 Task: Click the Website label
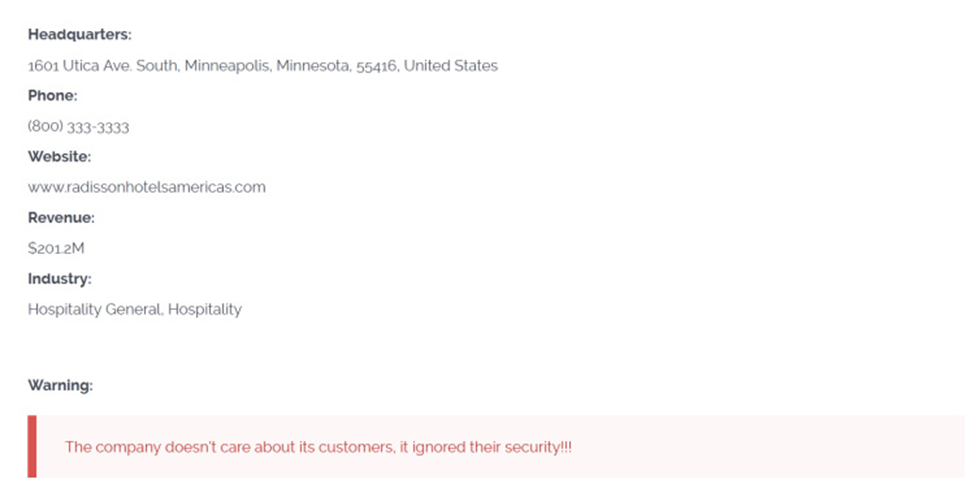coord(59,157)
